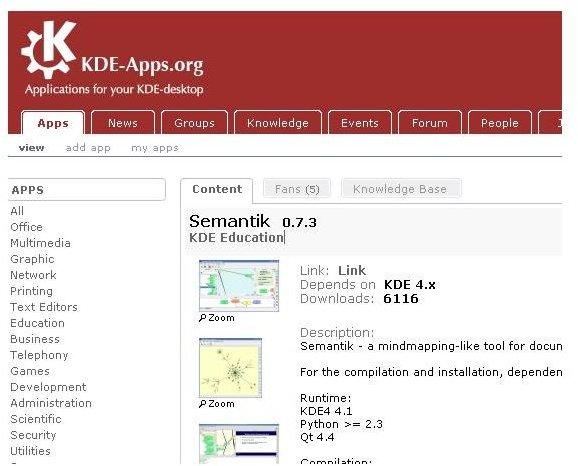Switch to the News tab
Image resolution: width=578 pixels, height=466 pixels.
point(123,123)
